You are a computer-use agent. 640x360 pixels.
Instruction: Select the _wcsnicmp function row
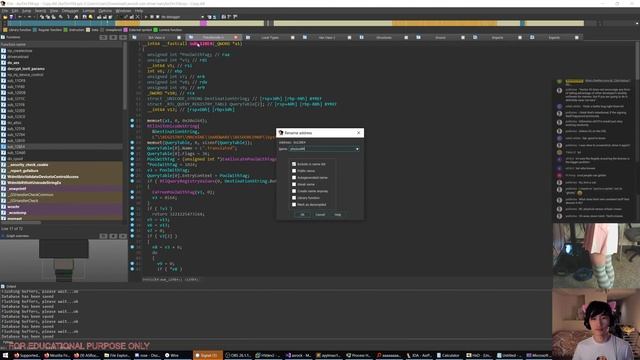click(61, 213)
